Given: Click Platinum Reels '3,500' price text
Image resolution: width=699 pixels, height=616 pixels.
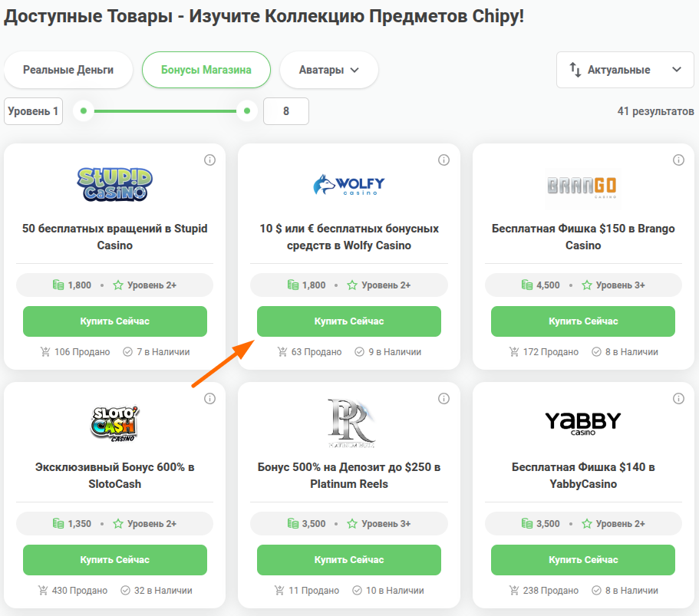Looking at the screenshot, I should click(x=314, y=524).
